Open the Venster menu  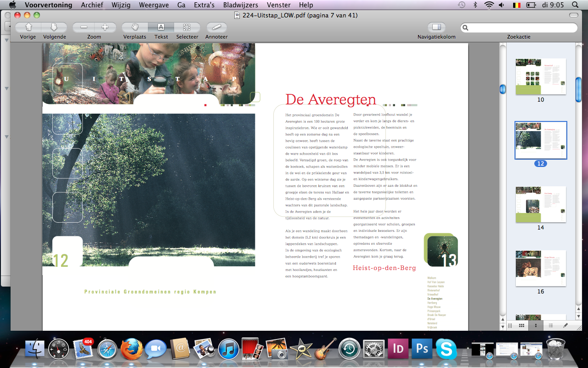click(x=278, y=5)
